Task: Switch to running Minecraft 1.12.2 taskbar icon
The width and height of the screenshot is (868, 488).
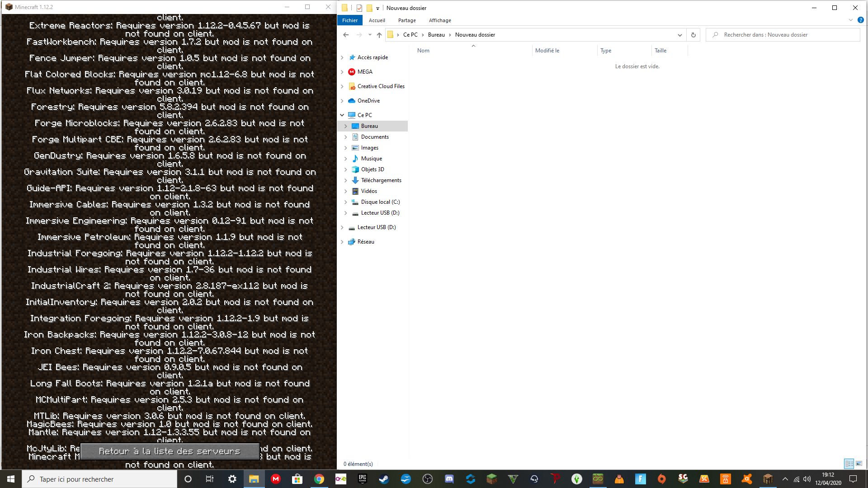Action: (768, 479)
